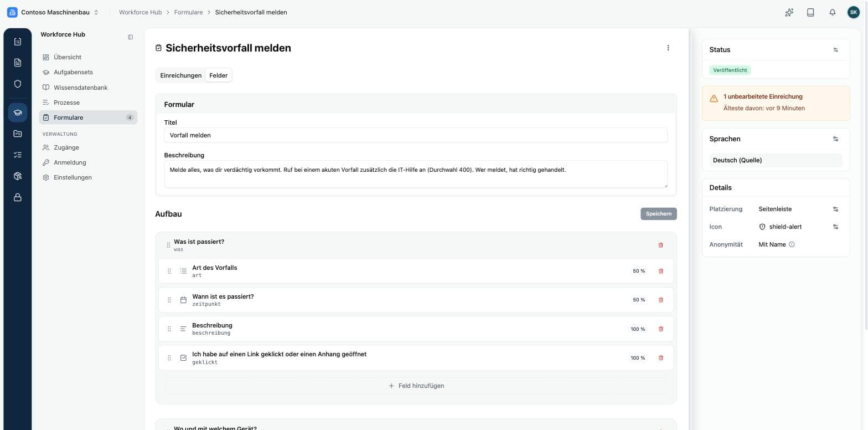This screenshot has width=868, height=430.
Task: Delete the 'Art des Vorfalls' field
Action: pyautogui.click(x=660, y=271)
